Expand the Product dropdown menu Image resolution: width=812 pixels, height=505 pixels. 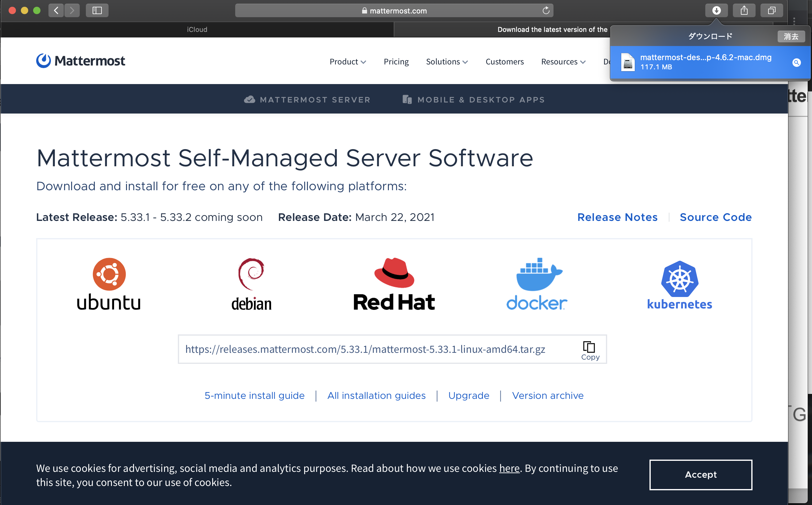(347, 62)
